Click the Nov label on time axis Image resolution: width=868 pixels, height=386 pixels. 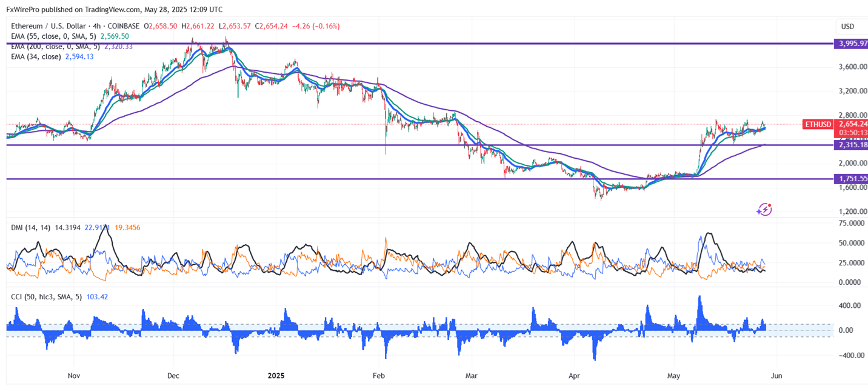[x=74, y=376]
